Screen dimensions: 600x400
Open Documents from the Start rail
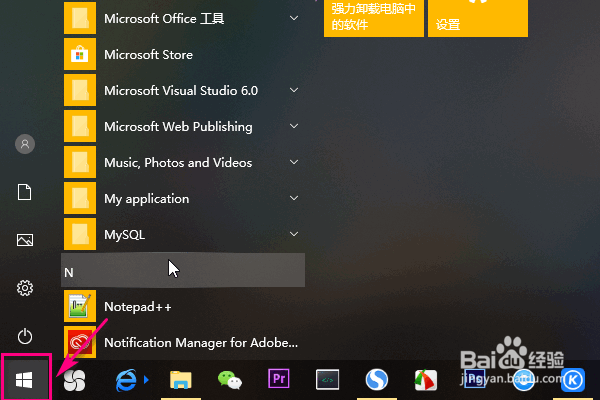tap(24, 192)
